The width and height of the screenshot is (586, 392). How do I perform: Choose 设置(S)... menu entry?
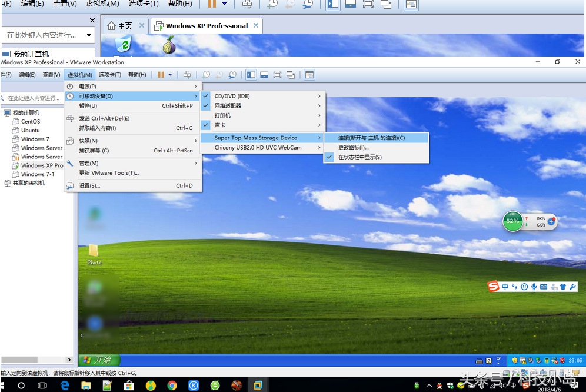(133, 185)
